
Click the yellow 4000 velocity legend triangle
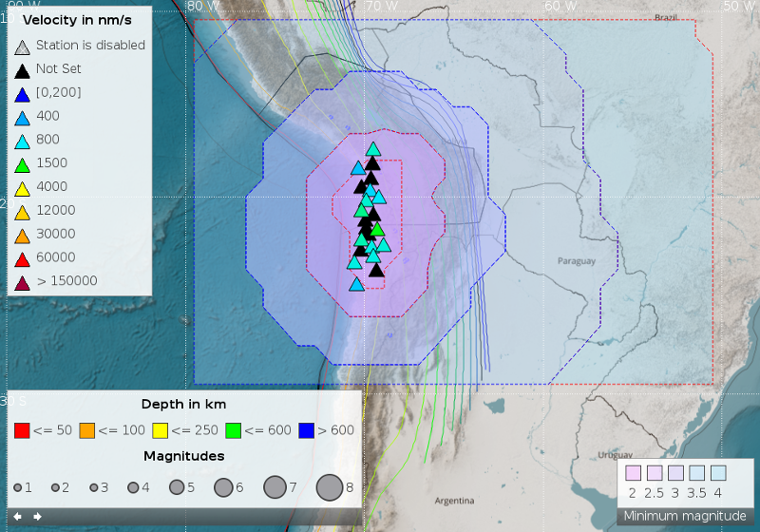click(x=23, y=187)
